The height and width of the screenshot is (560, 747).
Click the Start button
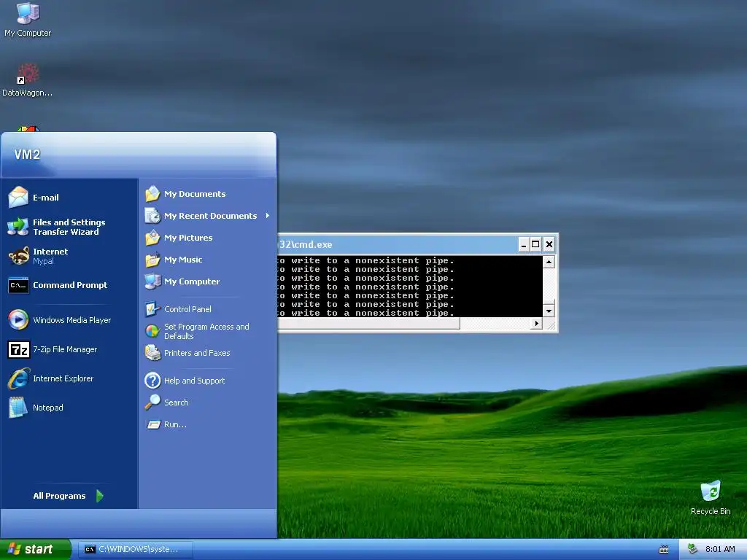pyautogui.click(x=36, y=549)
